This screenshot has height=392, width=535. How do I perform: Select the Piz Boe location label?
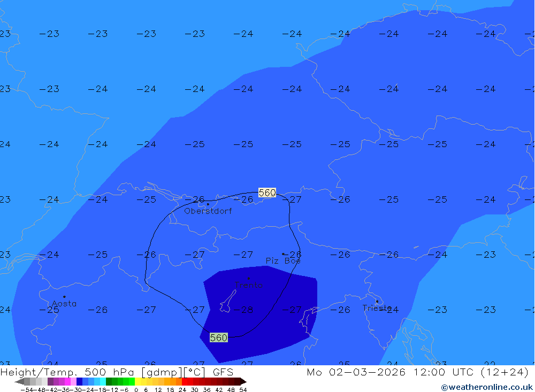[283, 261]
